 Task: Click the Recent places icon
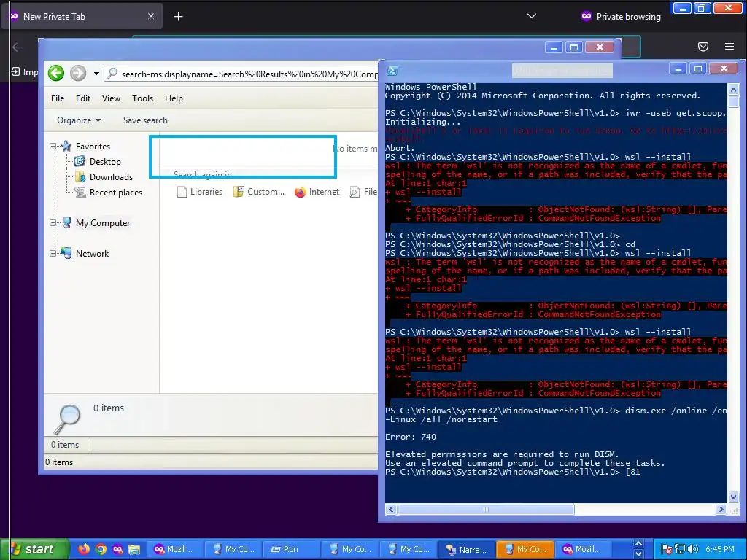click(80, 192)
